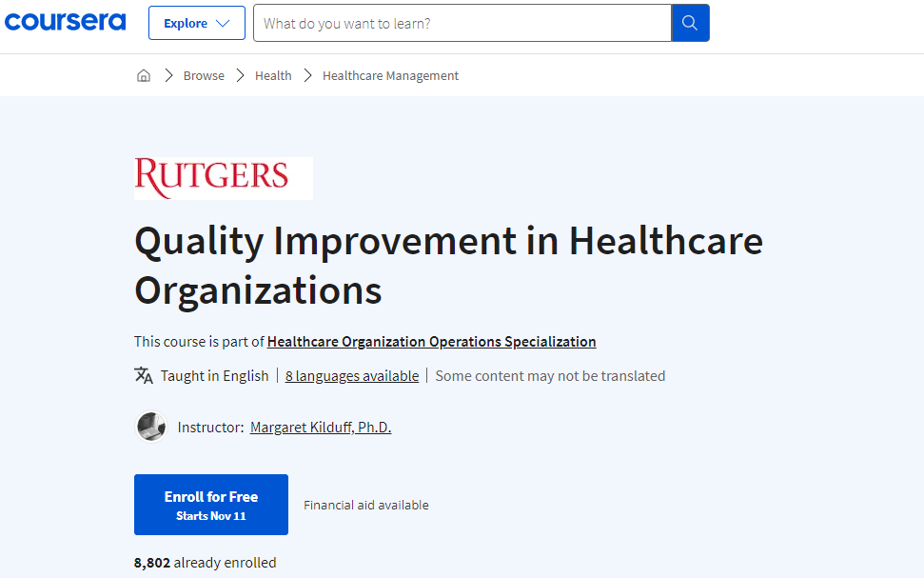Select Browse from the breadcrumb trail
The width and height of the screenshot is (924, 578).
(204, 74)
